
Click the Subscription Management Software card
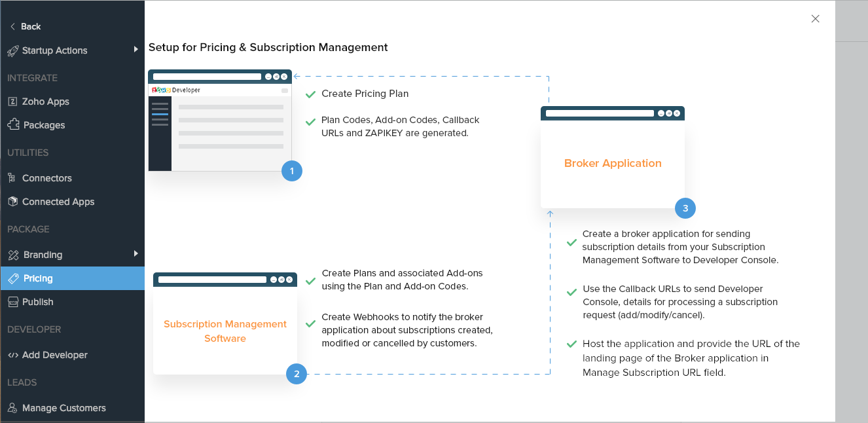click(x=225, y=323)
